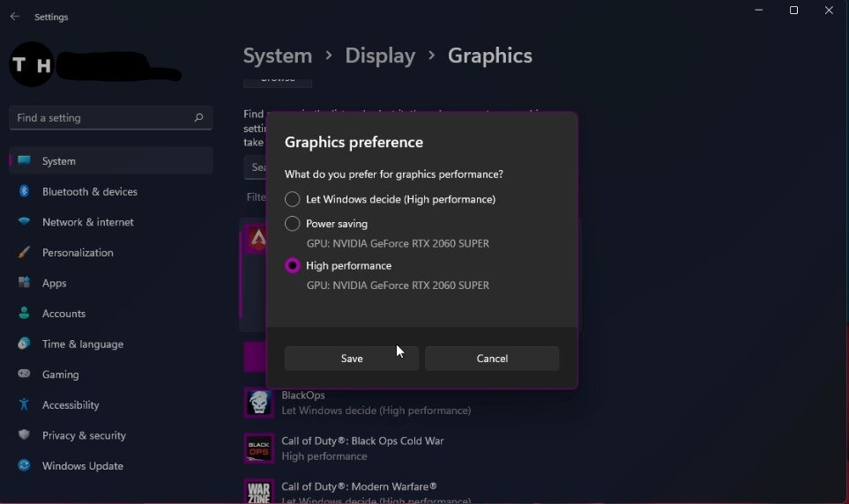Click the Graphics preference dialog title
Image resolution: width=849 pixels, height=504 pixels.
[354, 143]
